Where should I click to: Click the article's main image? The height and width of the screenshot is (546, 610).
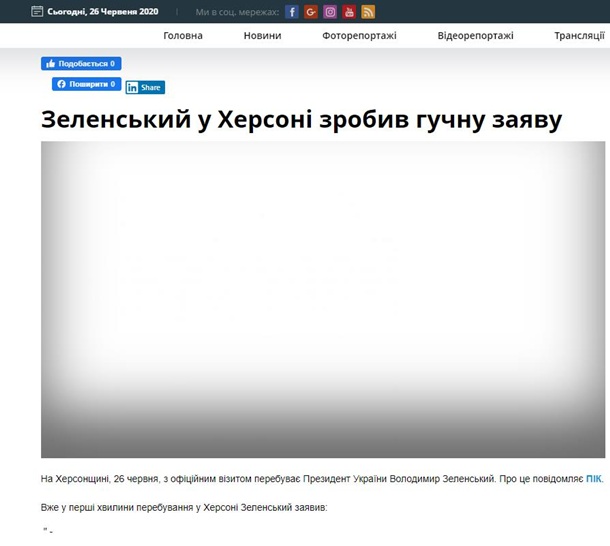(322, 299)
